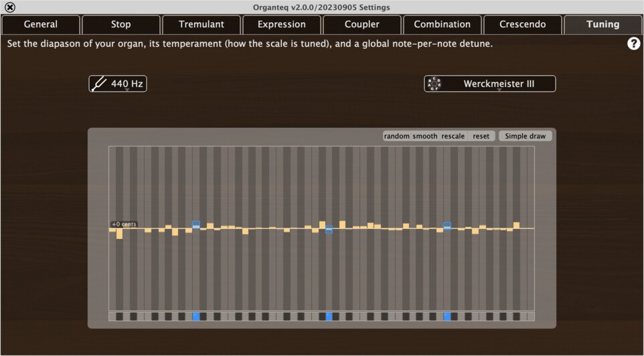Select the rightmost blue highlighted key on keyboard strip
Image resolution: width=644 pixels, height=356 pixels.
[447, 317]
